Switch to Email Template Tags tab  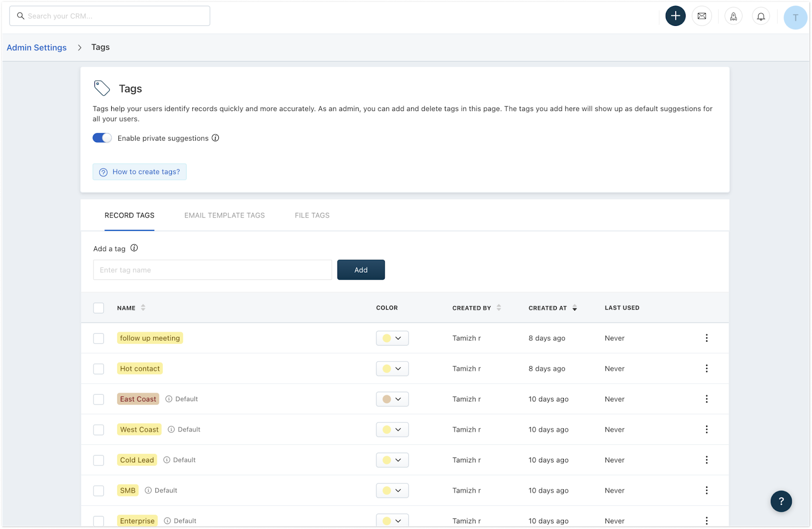(224, 215)
